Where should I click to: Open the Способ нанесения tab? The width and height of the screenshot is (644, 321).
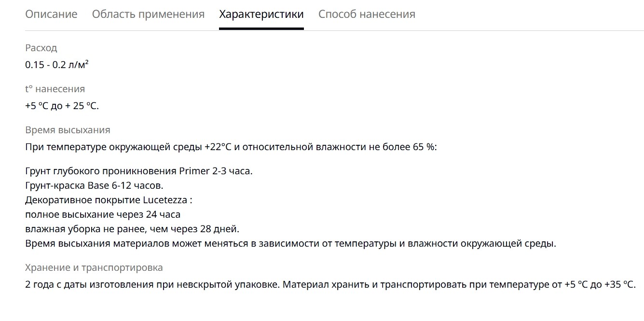367,14
